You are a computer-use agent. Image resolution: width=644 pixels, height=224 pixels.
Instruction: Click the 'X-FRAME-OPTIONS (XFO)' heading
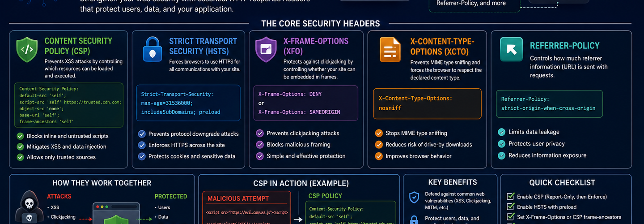316,46
